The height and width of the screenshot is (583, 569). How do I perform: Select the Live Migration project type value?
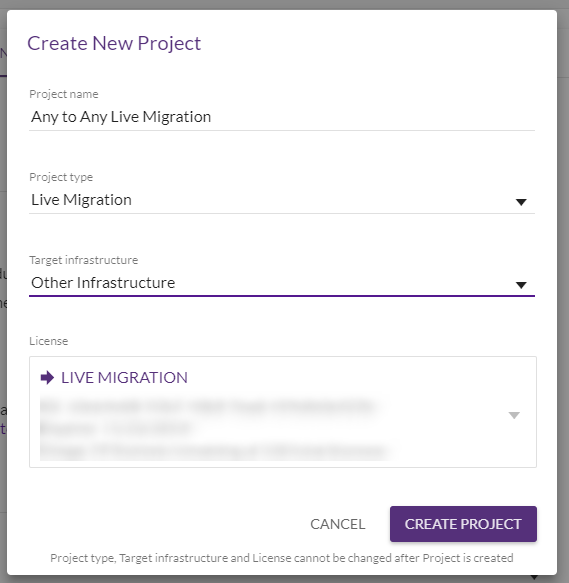(x=81, y=200)
